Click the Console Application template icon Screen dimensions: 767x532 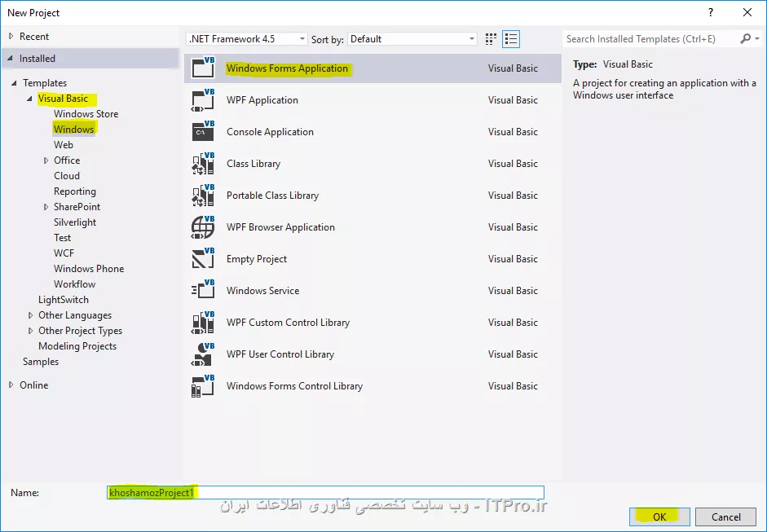point(203,131)
